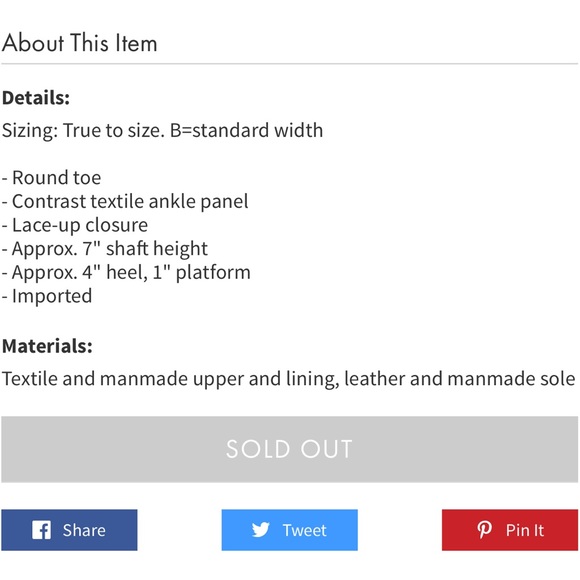The image size is (580, 580).
Task: Select the Details: heading
Action: (x=36, y=98)
